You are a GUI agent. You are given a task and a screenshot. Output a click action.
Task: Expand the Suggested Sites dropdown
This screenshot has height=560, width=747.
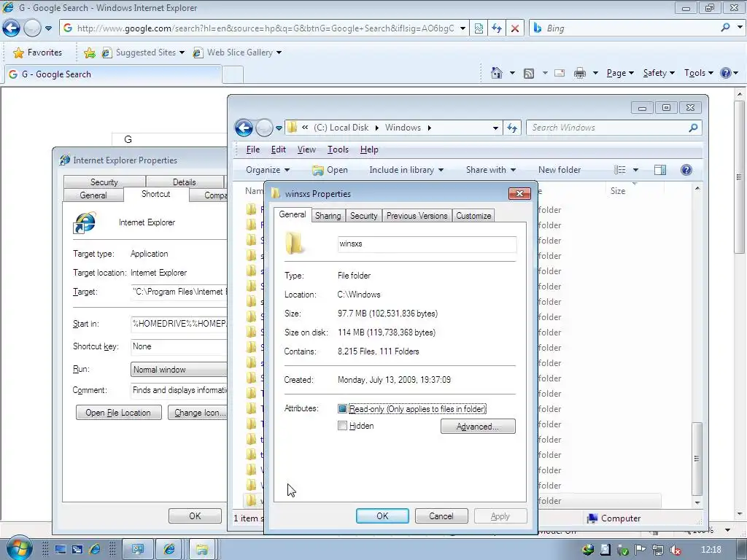[182, 52]
